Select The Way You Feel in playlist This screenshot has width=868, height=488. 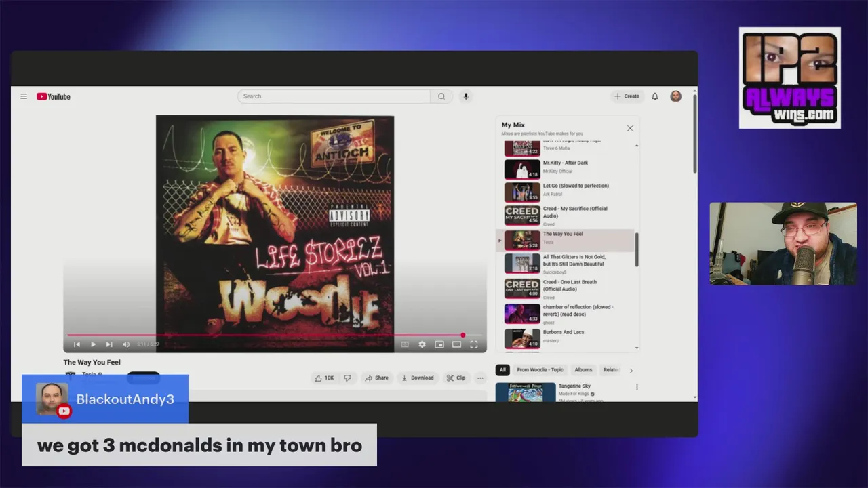point(566,240)
